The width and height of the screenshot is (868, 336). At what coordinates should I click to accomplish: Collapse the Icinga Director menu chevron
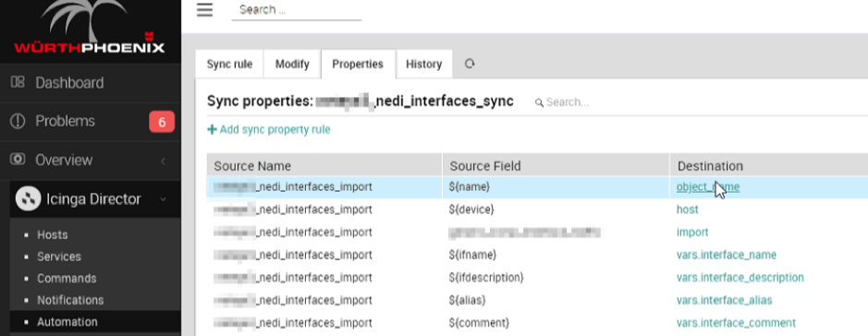pyautogui.click(x=164, y=199)
